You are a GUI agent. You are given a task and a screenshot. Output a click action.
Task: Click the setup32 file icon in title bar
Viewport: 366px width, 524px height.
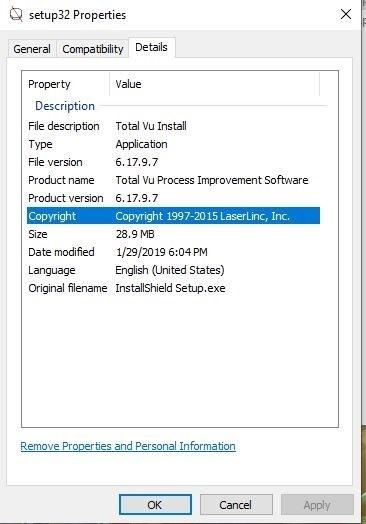[15, 15]
